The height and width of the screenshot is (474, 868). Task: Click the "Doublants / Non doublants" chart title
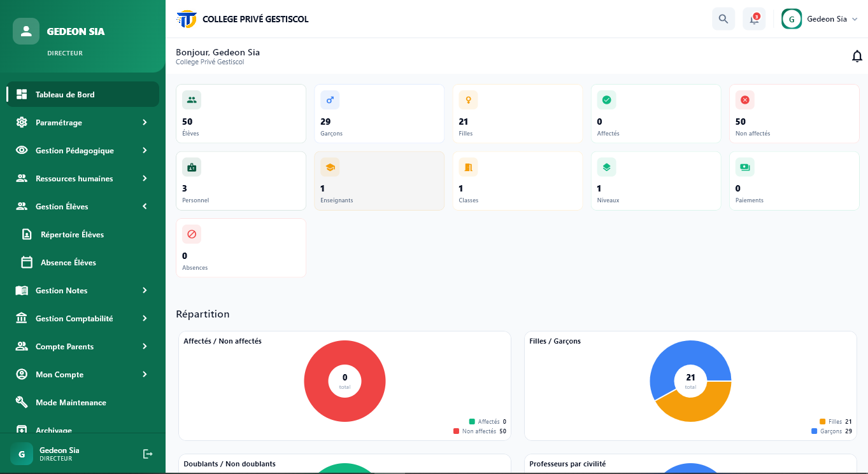pyautogui.click(x=229, y=464)
